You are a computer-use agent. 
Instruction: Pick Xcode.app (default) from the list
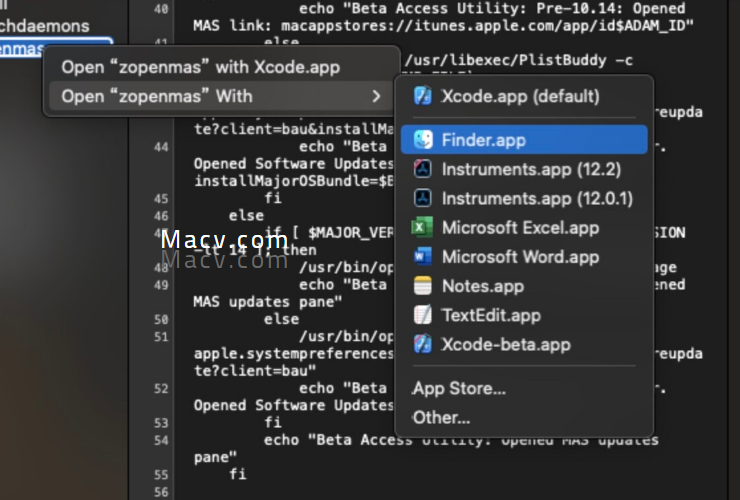pos(524,96)
